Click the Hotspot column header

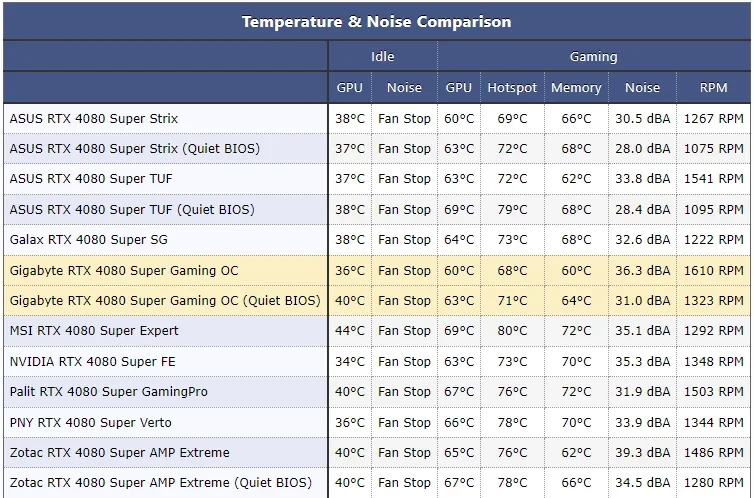[512, 87]
